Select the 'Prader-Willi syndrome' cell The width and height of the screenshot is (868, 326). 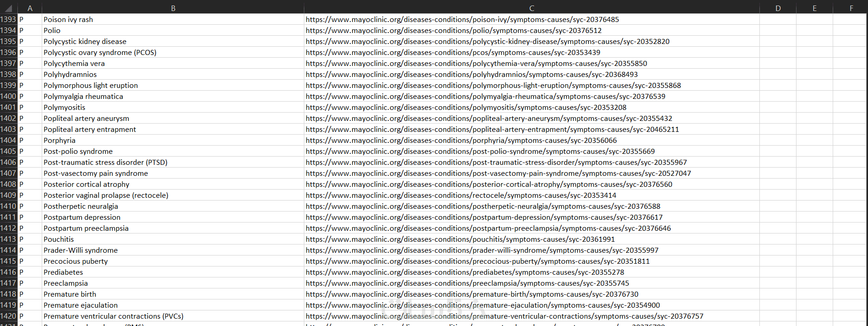coord(173,250)
